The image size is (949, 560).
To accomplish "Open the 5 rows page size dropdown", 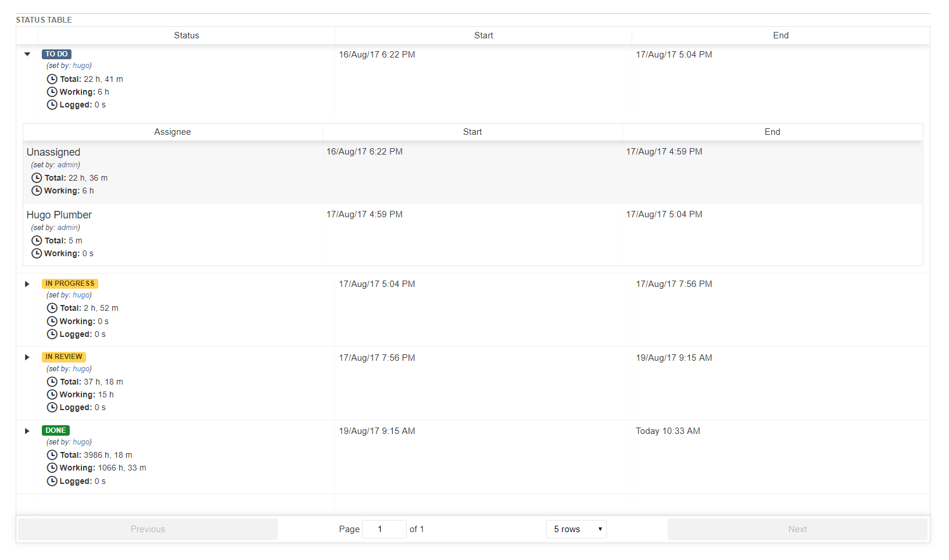I will 576,529.
